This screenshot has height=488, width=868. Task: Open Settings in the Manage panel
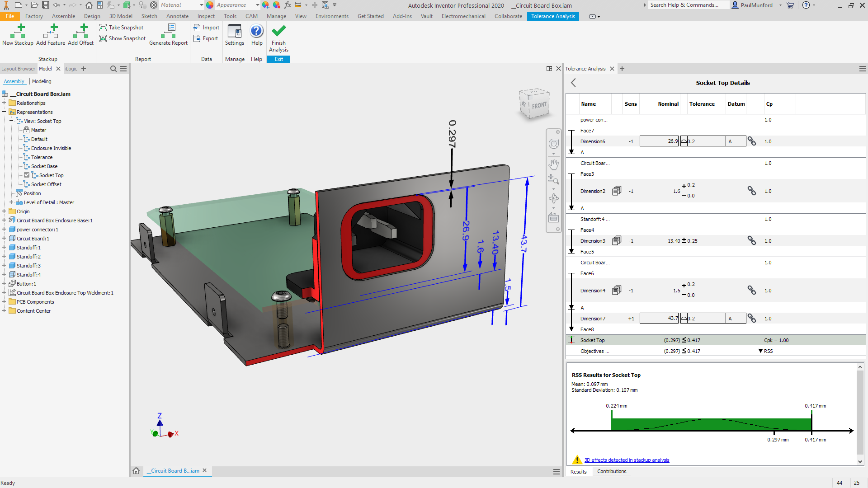(234, 35)
